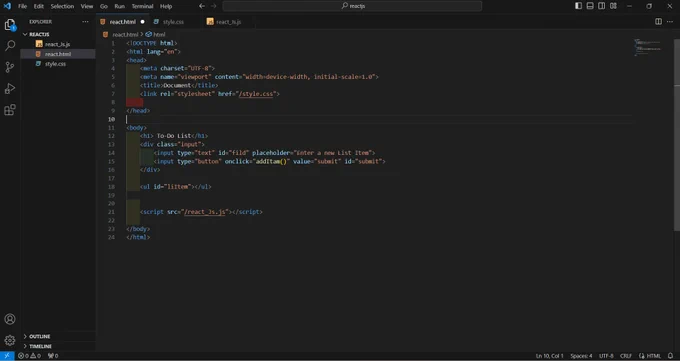
Task: Split the editor to the right
Action: click(x=658, y=22)
